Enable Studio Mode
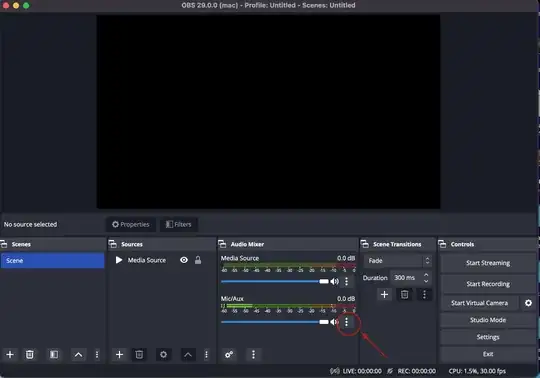 pos(488,320)
